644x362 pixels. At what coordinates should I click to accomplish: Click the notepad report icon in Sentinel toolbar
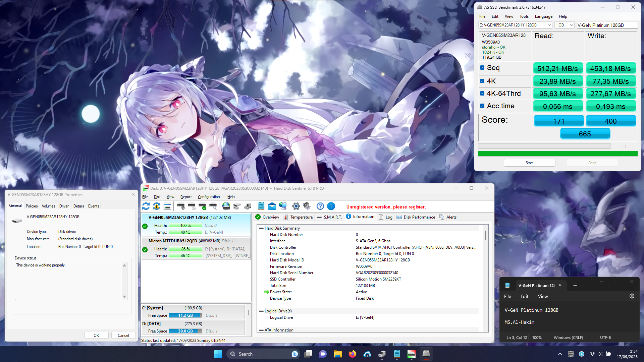click(261, 206)
